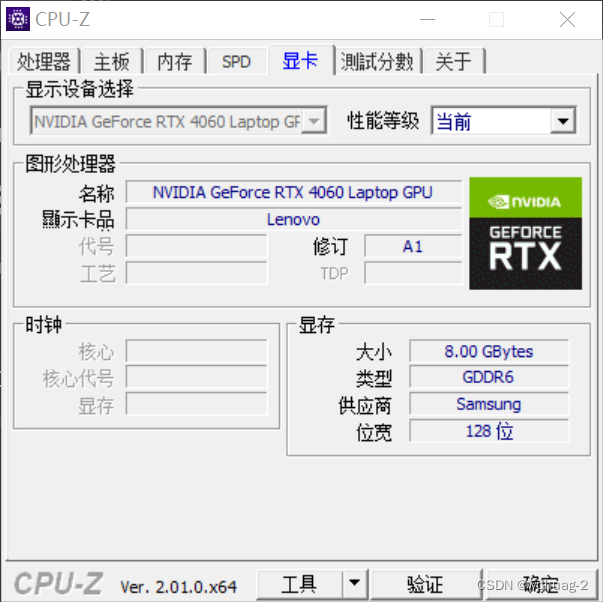603x602 pixels.
Task: Open the SPD tab
Action: 237,62
